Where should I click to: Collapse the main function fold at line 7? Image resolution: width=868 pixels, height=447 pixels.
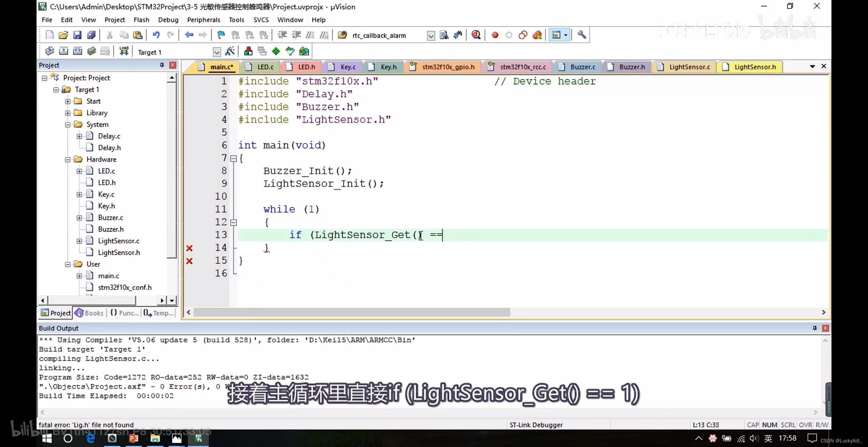point(234,158)
